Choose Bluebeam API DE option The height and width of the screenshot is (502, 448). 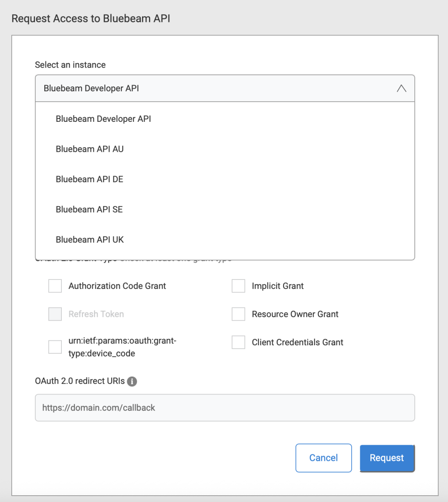225,179
